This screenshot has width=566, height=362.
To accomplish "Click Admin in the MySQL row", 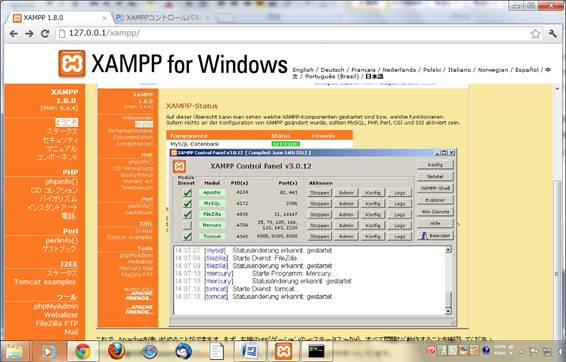I will click(346, 204).
